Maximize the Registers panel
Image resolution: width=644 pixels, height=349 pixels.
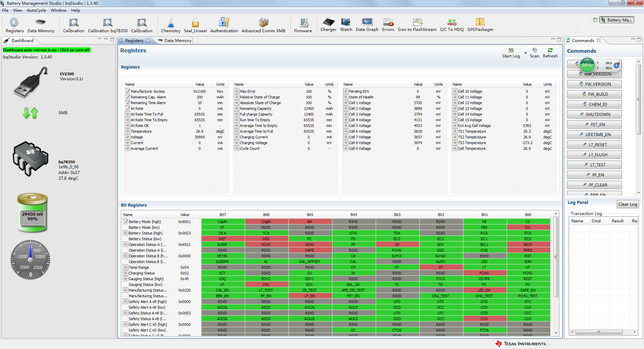pos(559,39)
